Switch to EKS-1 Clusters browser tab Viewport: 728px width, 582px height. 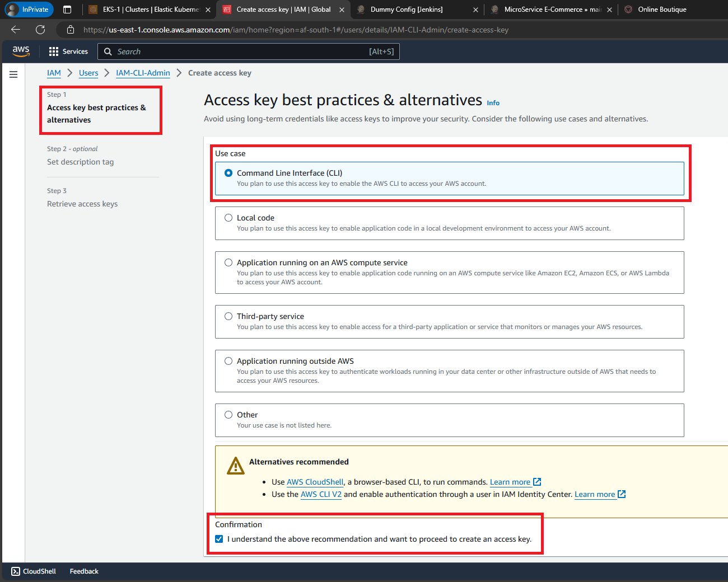pyautogui.click(x=150, y=10)
